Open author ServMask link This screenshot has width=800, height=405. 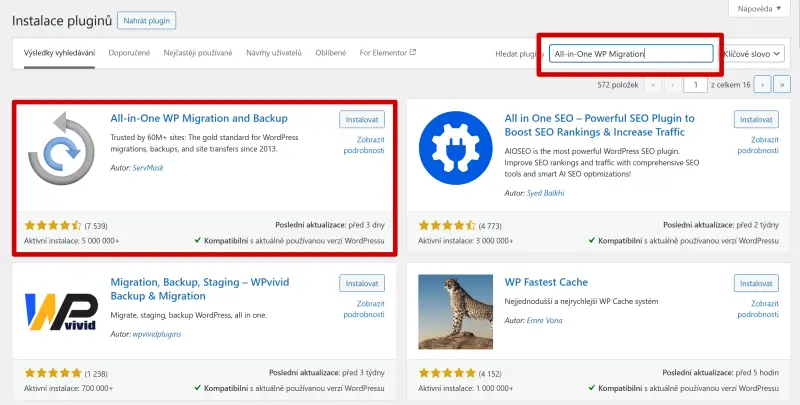148,168
